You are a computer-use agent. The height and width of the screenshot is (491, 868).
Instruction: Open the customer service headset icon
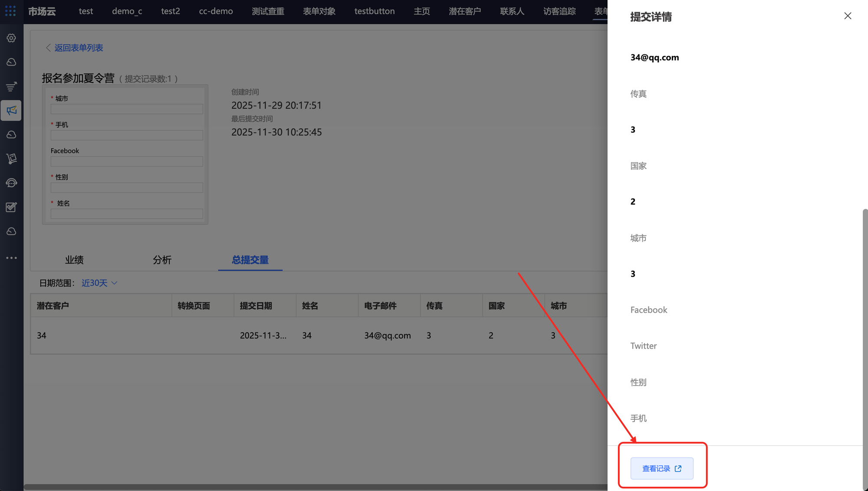click(x=12, y=183)
